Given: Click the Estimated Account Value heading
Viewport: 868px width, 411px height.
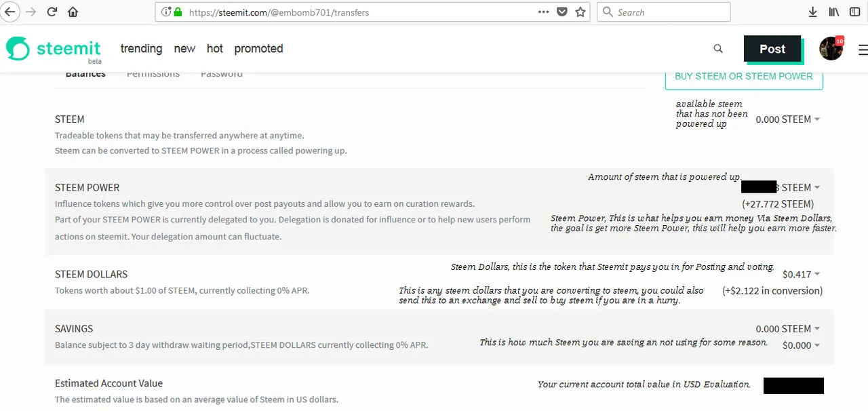Looking at the screenshot, I should coord(108,383).
